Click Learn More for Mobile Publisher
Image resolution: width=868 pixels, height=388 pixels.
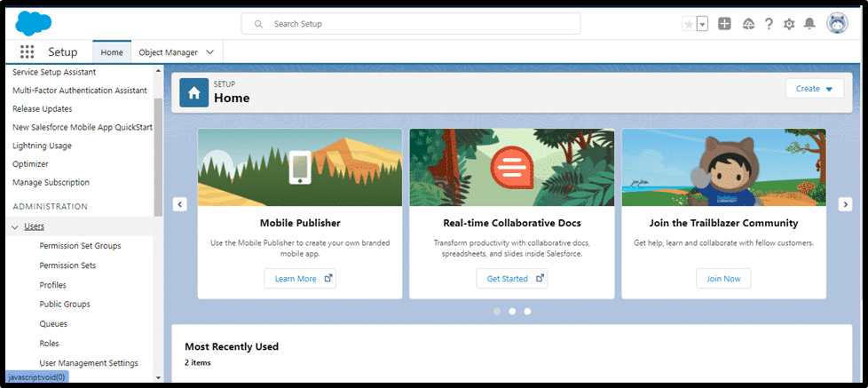pyautogui.click(x=300, y=279)
